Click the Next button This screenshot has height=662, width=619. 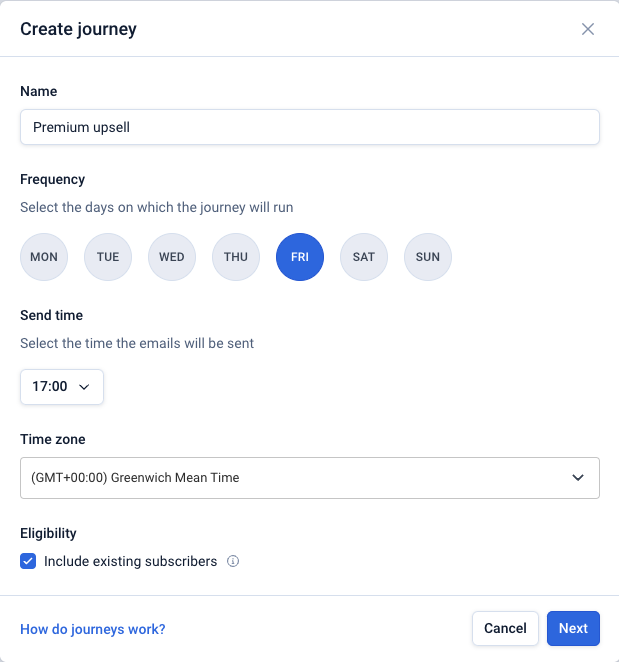[573, 629]
